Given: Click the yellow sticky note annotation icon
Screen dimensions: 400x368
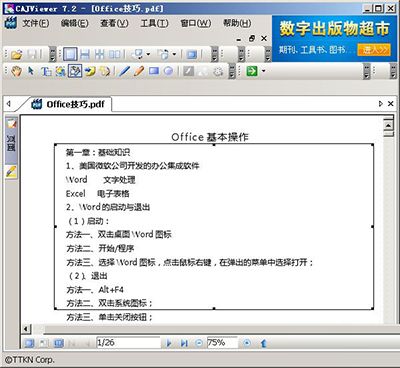Looking at the screenshot, I should point(105,71).
